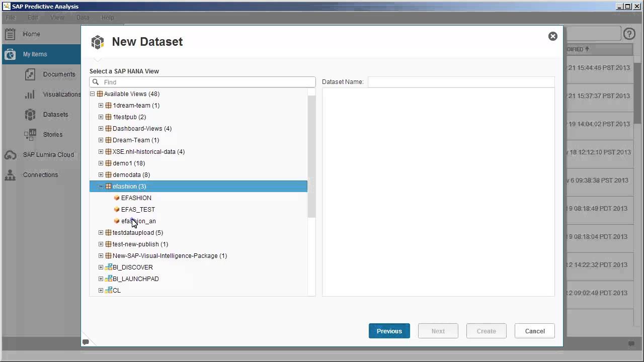Click the Datasets cube icon in sidebar
644x362 pixels.
[x=30, y=115]
